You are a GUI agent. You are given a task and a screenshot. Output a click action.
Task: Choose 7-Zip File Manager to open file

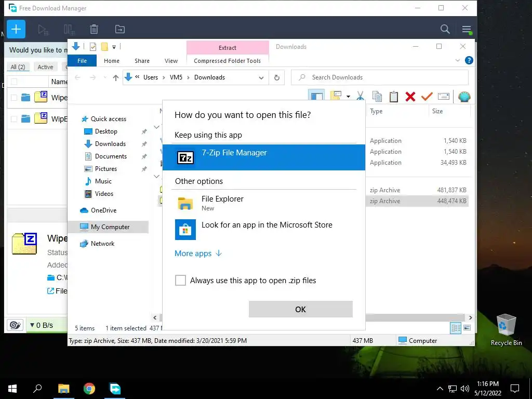263,157
